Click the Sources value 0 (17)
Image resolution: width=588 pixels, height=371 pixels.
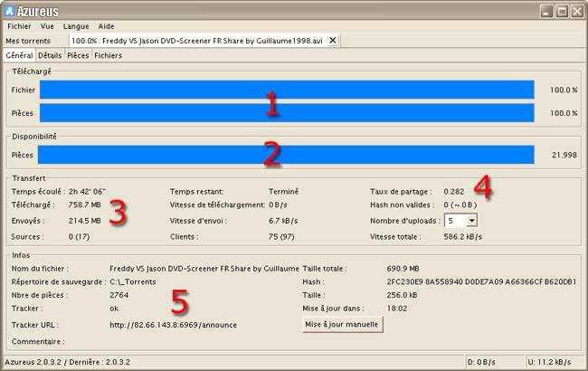(x=79, y=237)
